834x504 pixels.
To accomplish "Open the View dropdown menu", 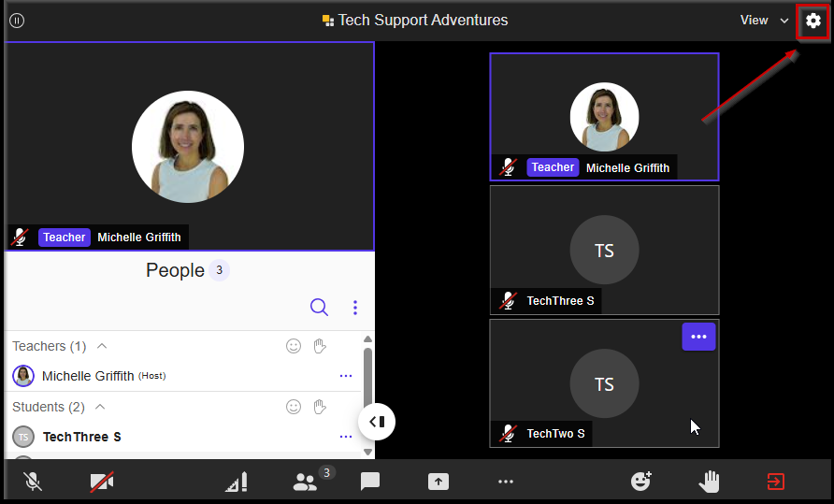I will [764, 21].
